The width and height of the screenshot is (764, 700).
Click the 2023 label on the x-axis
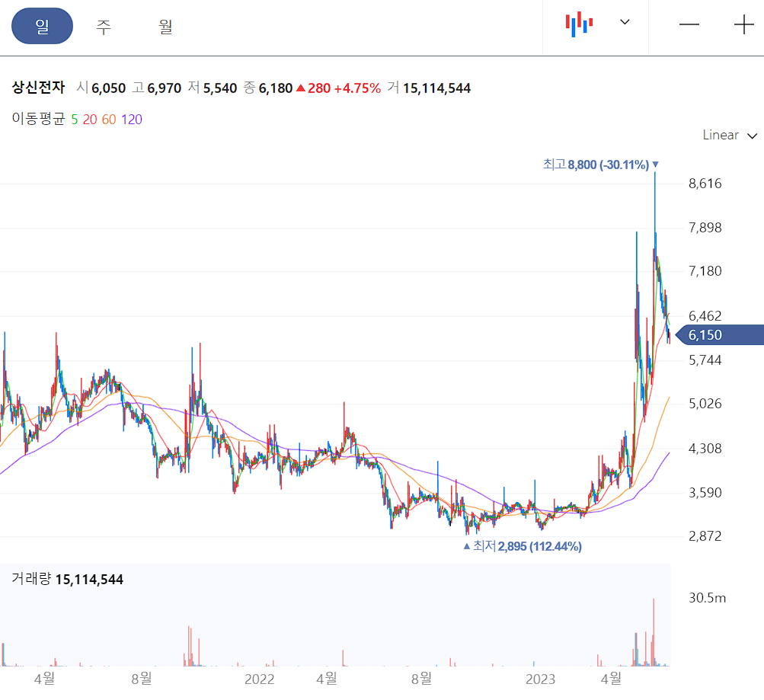[x=542, y=678]
